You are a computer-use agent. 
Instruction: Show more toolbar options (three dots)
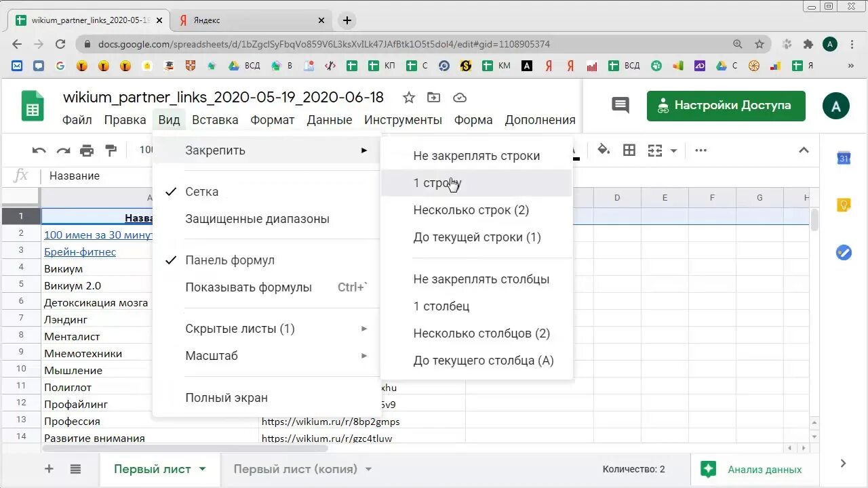(701, 150)
